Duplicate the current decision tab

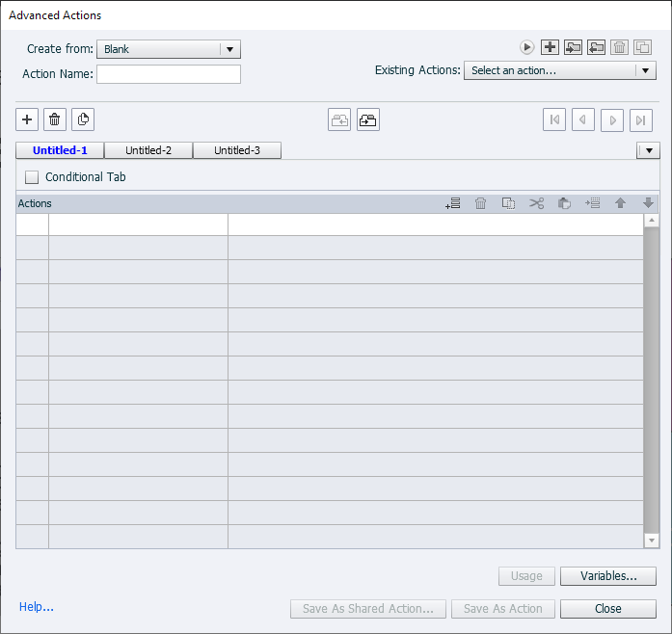83,119
